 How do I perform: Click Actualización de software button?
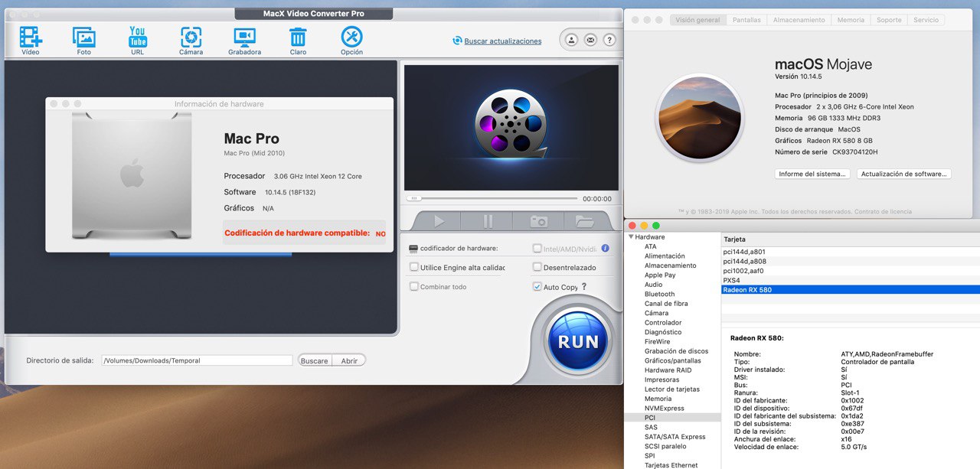coord(904,174)
